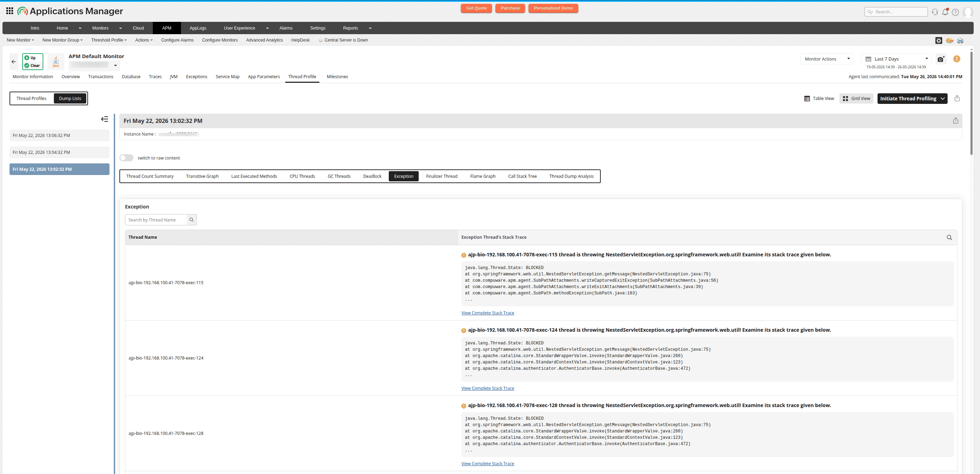The height and width of the screenshot is (474, 980).
Task: Click the back arrow beside monitor status
Action: 14,61
